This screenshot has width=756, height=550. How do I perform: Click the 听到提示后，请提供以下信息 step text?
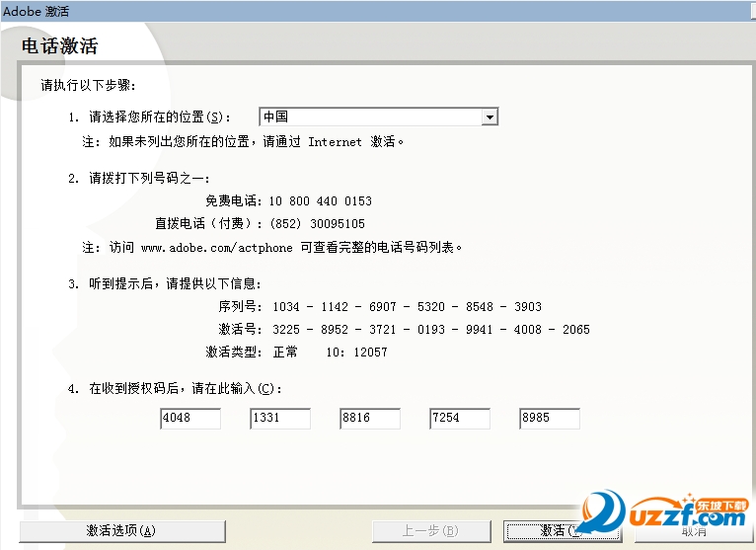[x=175, y=283]
